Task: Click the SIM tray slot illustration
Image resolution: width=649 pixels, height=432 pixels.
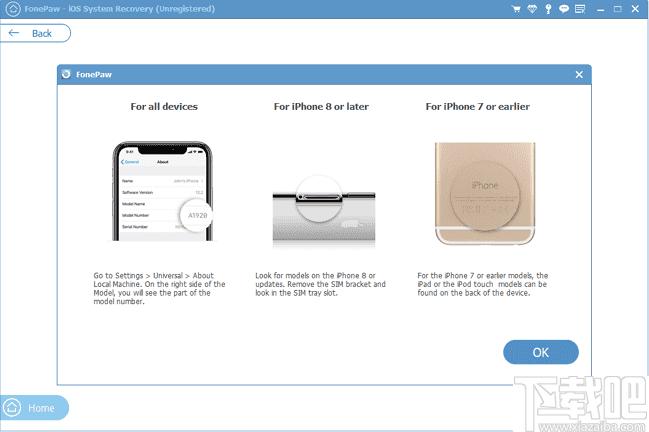Action: [x=324, y=210]
